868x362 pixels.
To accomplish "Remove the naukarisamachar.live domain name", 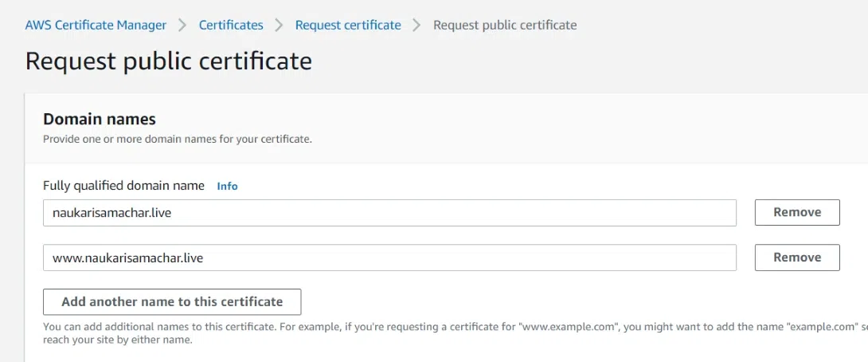I will (797, 213).
